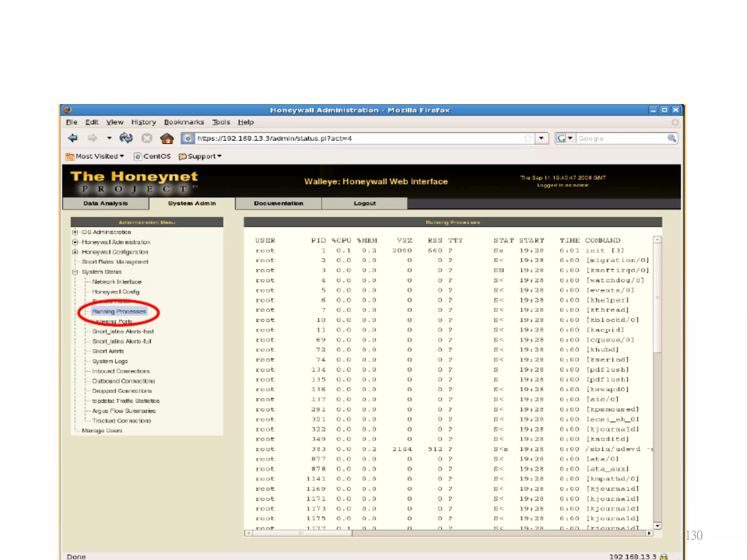Collapse the System Status tree node
This screenshot has height=560, width=747.
coord(75,272)
